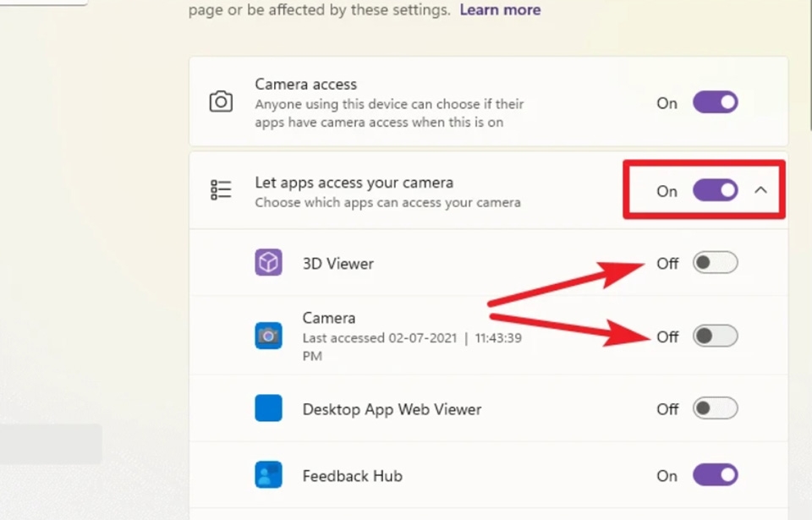The image size is (812, 520).
Task: Click the Desktop App Web Viewer icon
Action: coord(268,408)
